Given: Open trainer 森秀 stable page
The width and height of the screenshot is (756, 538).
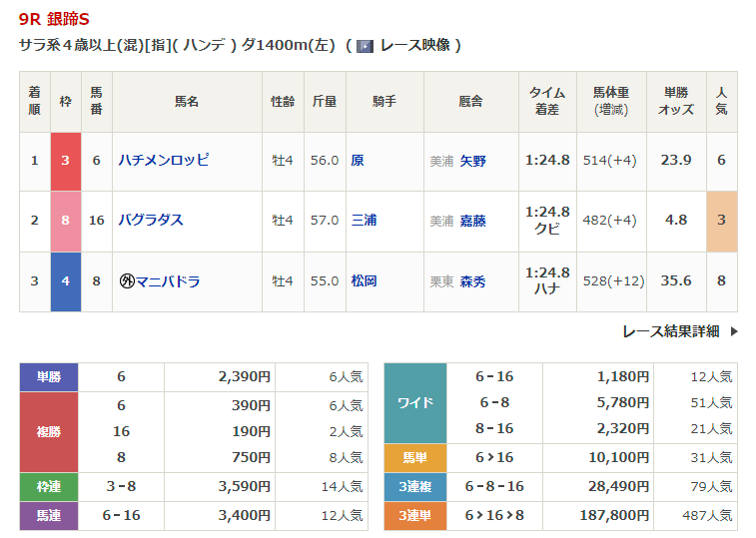Looking at the screenshot, I should click(473, 281).
